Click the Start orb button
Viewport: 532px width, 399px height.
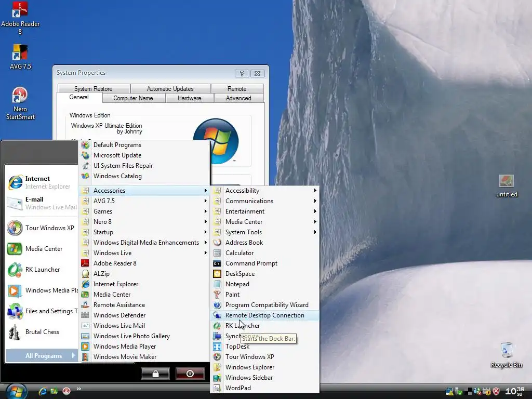click(x=16, y=391)
